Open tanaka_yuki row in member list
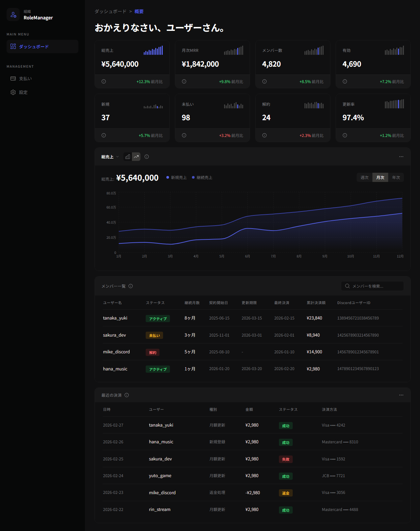420x531 pixels. point(115,318)
